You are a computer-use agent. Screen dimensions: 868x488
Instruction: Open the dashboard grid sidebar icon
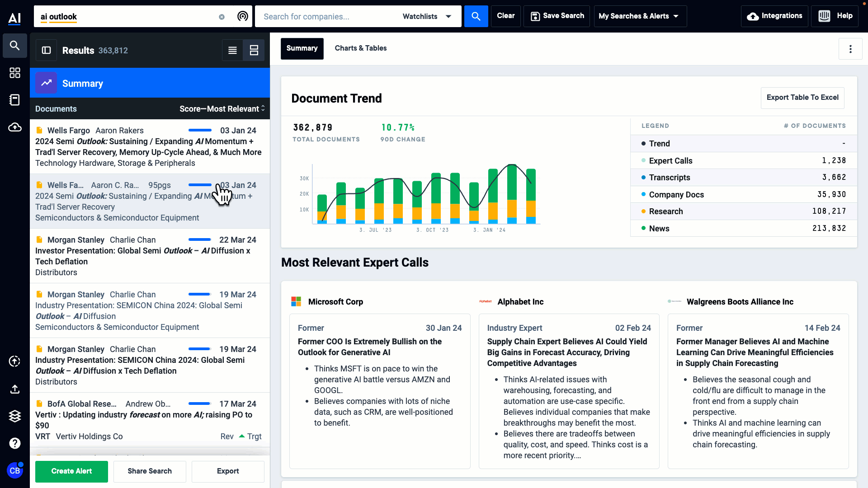[x=15, y=73]
